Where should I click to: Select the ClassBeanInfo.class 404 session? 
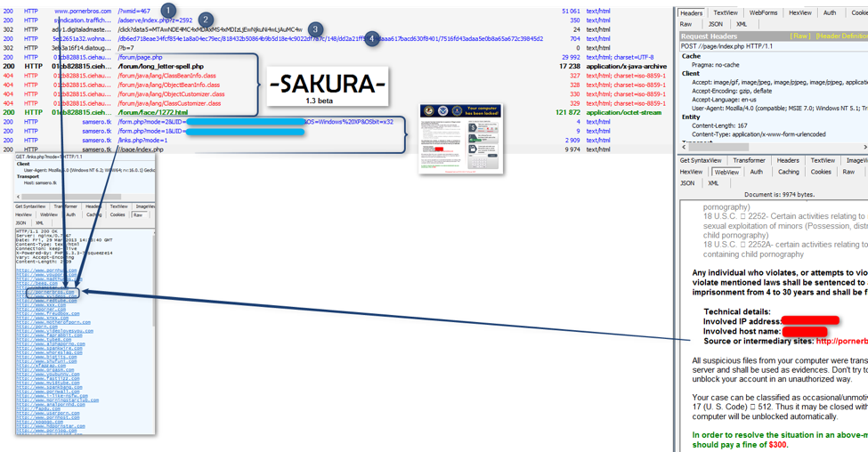point(336,76)
